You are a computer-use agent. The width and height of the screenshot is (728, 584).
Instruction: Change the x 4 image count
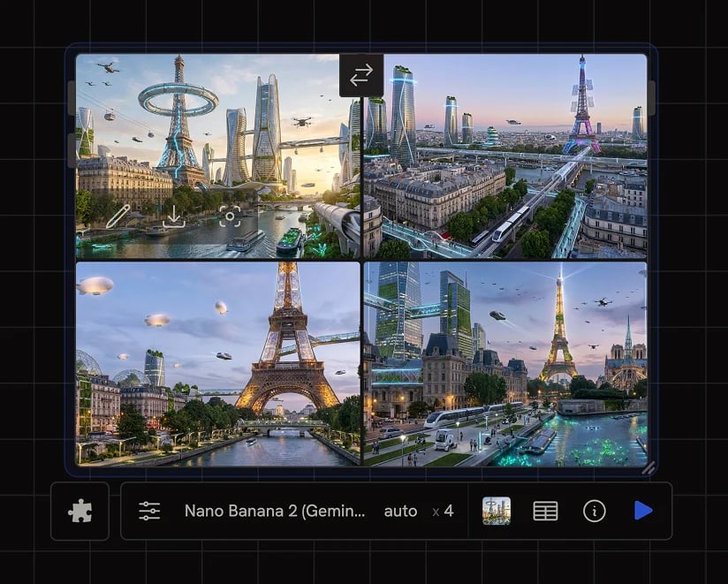443,512
